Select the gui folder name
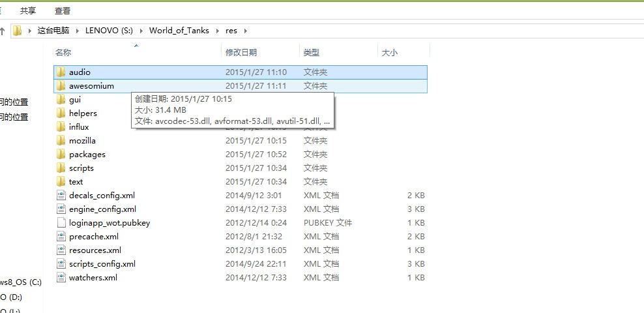Screen dimensions: 644x313 (x=75, y=100)
